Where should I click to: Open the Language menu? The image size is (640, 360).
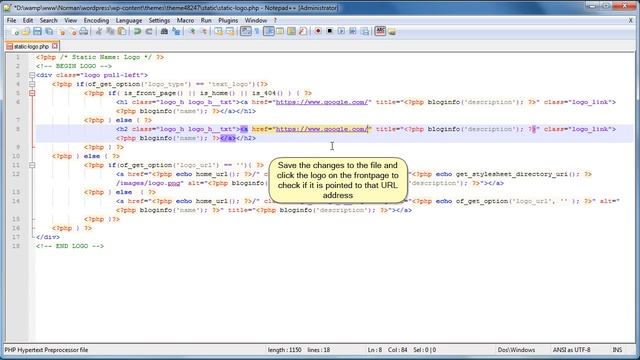coord(129,20)
